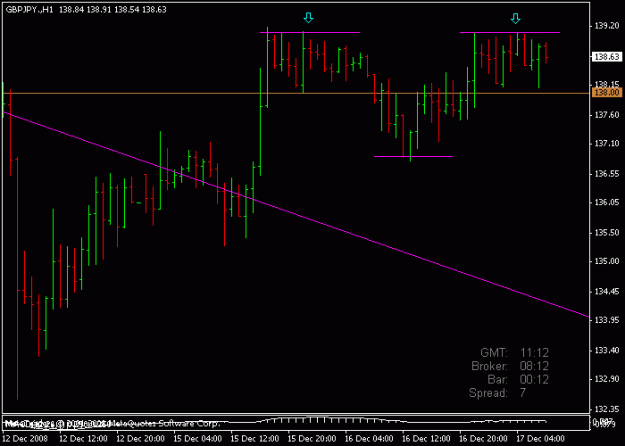This screenshot has width=625, height=446.
Task: Click the 135.00 price axis label
Action: click(607, 261)
